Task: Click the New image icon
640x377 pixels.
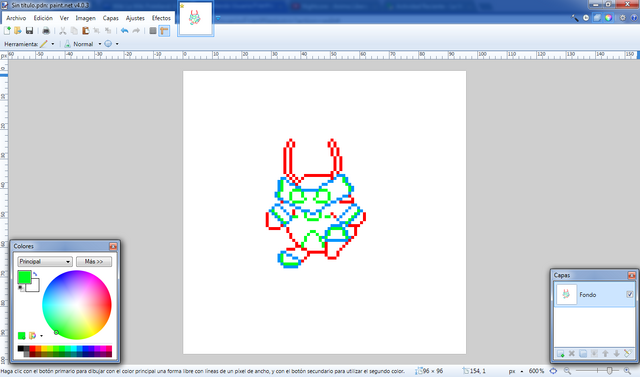Action: pos(7,31)
